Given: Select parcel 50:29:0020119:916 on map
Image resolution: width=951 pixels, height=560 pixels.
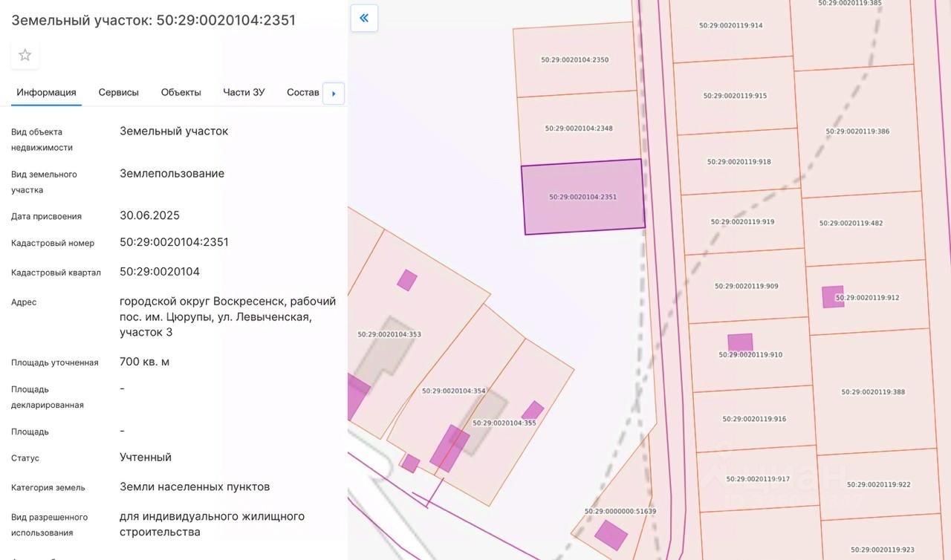Looking at the screenshot, I should coord(754,419).
